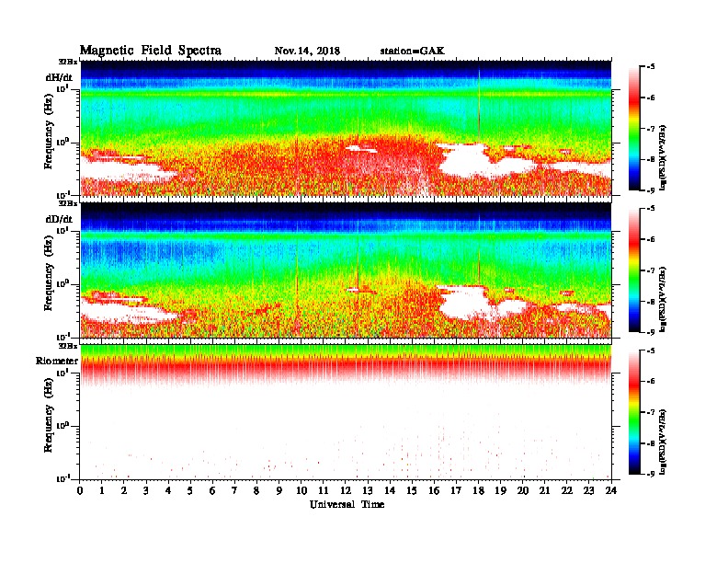Click hour 10 on the Universal Time axis
Image resolution: width=728 pixels, height=563 pixels.
click(301, 491)
